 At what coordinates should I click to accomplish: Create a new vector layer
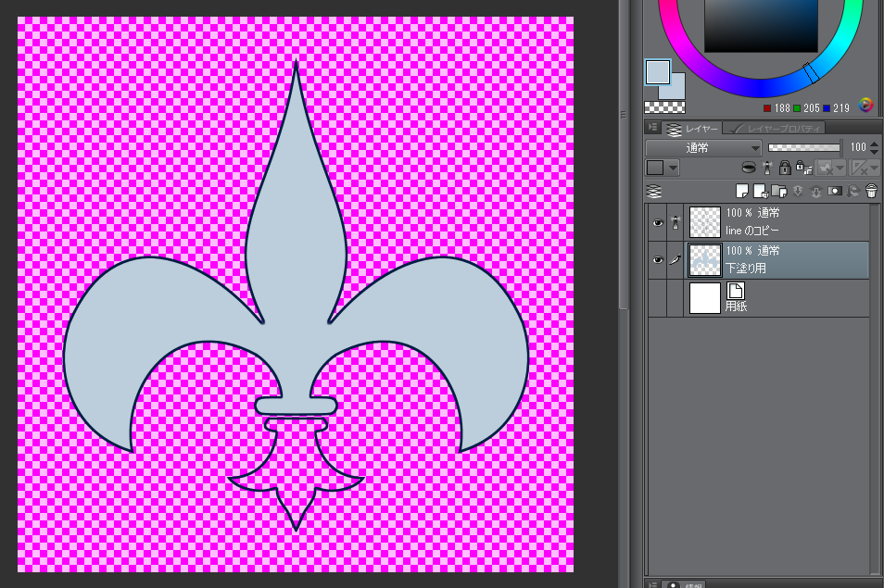761,192
